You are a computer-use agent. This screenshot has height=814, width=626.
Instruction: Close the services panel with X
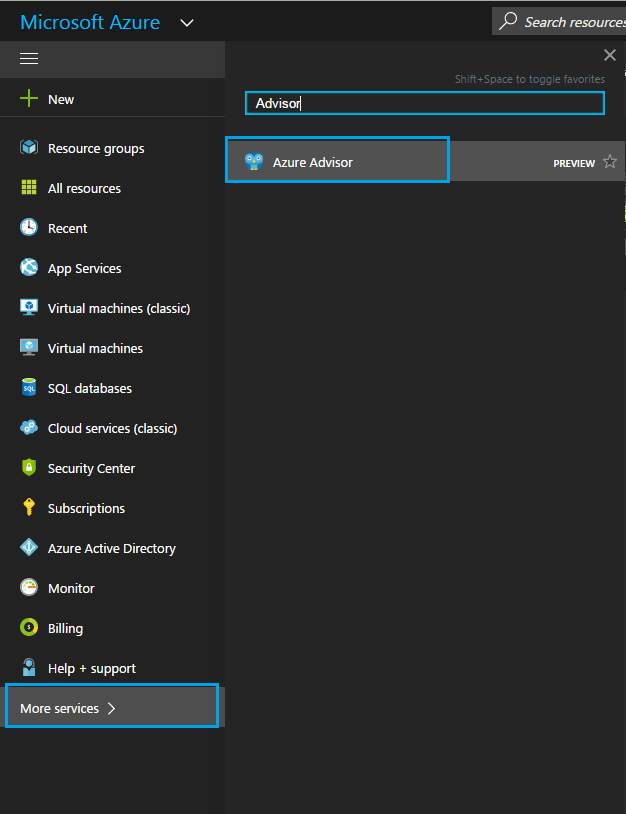click(610, 56)
